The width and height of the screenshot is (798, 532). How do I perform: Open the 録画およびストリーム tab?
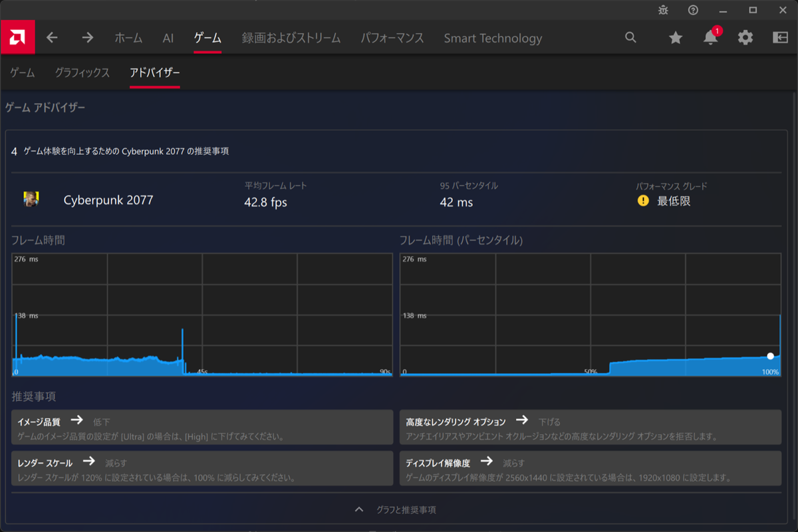[291, 38]
